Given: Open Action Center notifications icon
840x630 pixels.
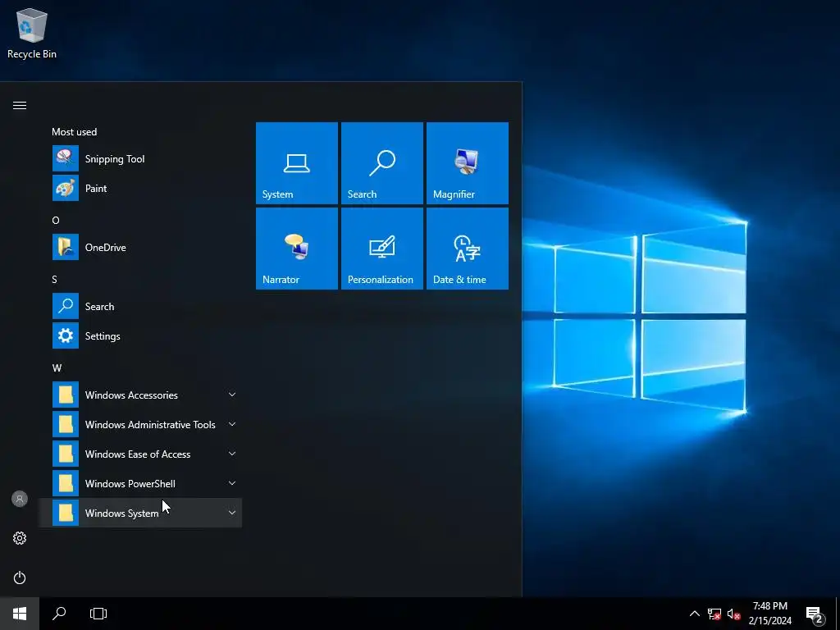Looking at the screenshot, I should click(815, 615).
